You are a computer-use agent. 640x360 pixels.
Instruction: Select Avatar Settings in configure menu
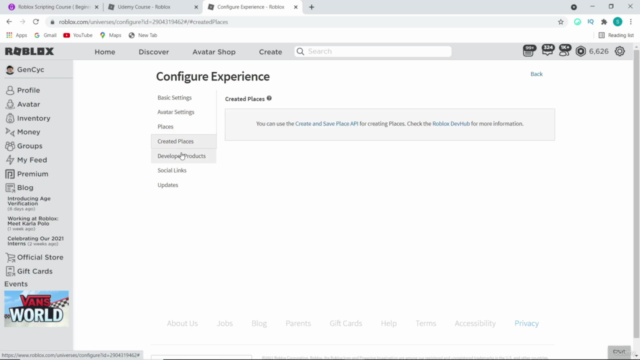click(x=183, y=112)
